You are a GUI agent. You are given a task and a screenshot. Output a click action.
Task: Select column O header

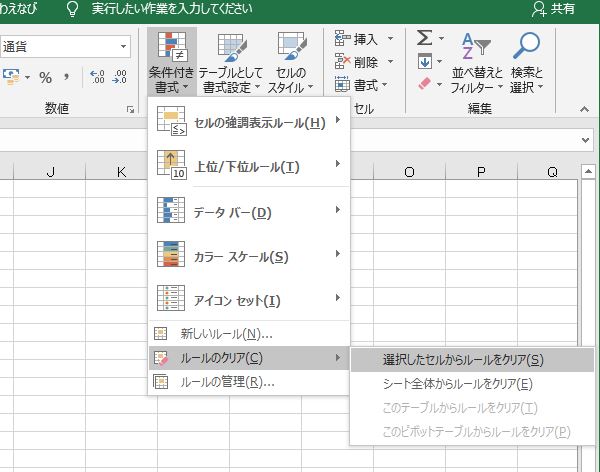pyautogui.click(x=409, y=171)
